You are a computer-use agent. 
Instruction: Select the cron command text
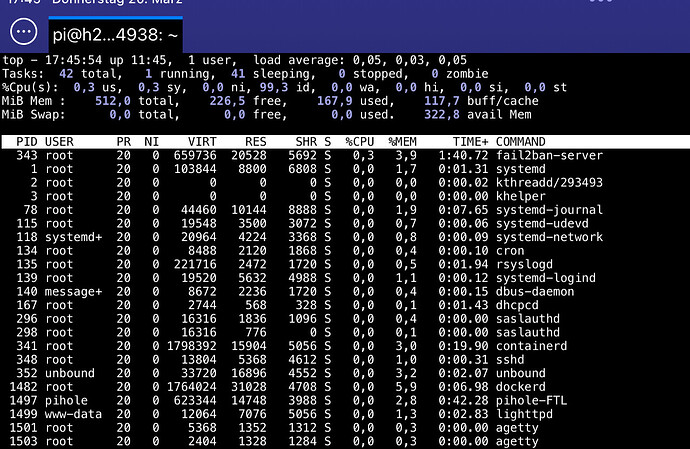(510, 251)
